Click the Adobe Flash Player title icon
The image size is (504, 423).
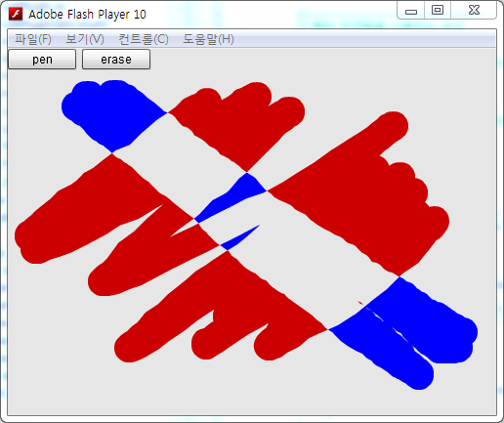pyautogui.click(x=16, y=14)
